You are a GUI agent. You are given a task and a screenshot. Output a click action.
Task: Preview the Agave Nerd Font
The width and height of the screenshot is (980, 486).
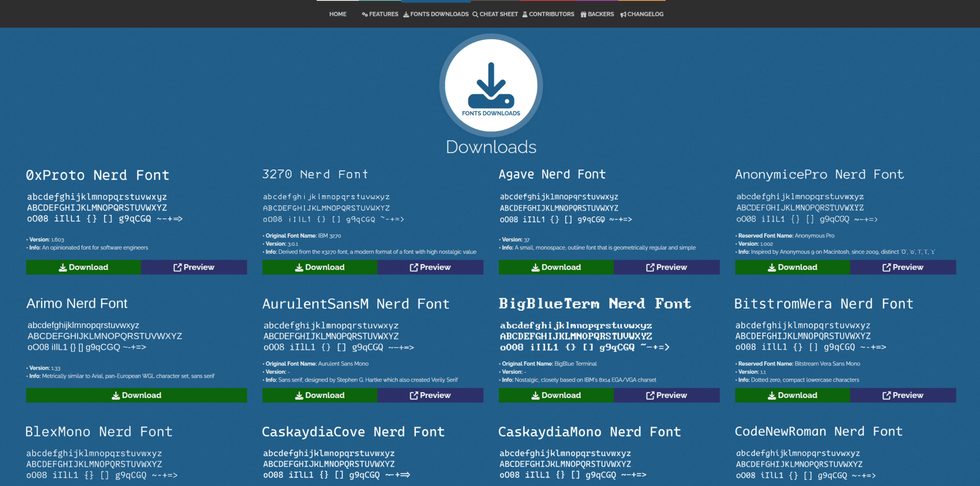click(x=667, y=267)
